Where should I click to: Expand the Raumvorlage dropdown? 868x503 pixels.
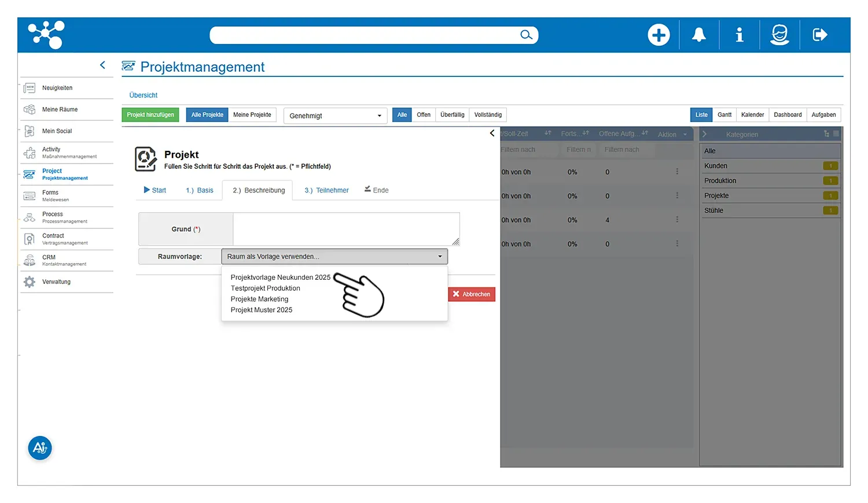click(x=334, y=257)
